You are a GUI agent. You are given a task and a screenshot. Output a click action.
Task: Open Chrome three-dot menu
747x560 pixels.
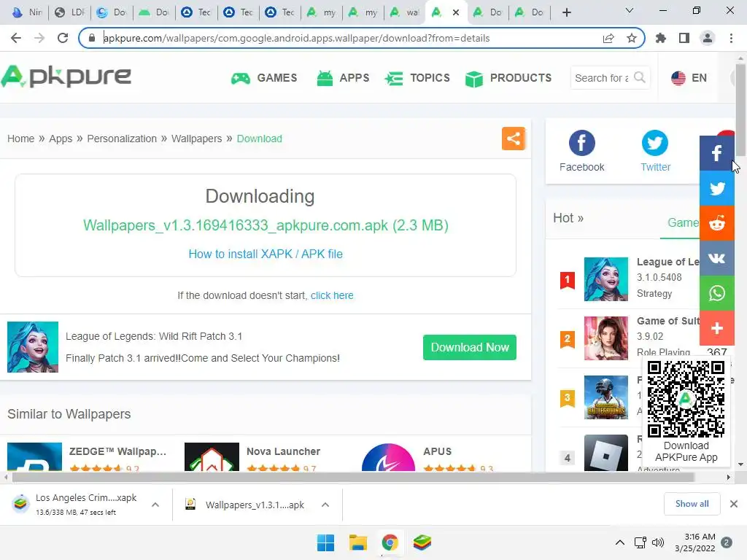point(731,38)
